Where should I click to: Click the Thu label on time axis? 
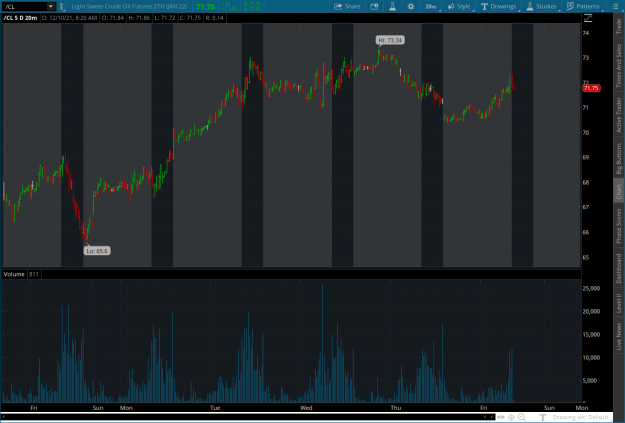click(x=396, y=408)
